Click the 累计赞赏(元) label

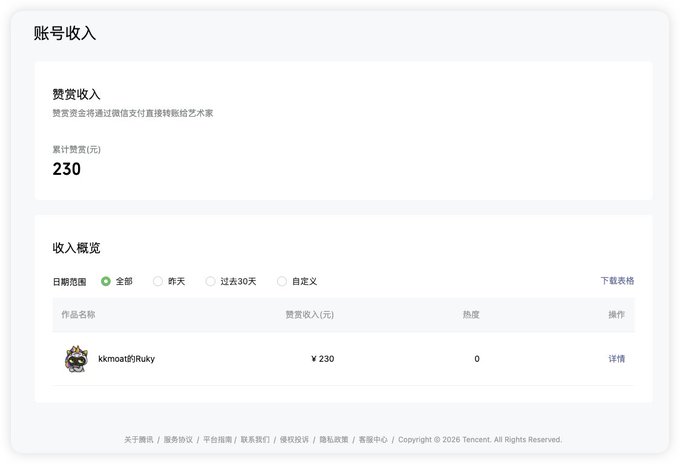point(77,150)
